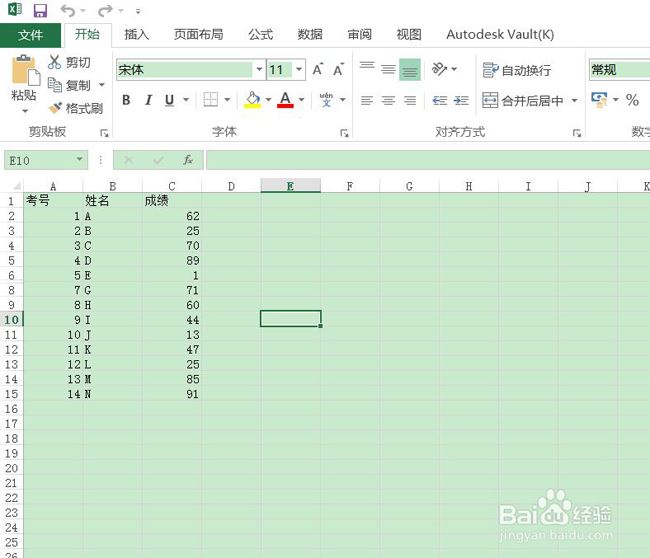650x558 pixels.
Task: Click the Save icon in quick access toolbar
Action: pos(40,10)
